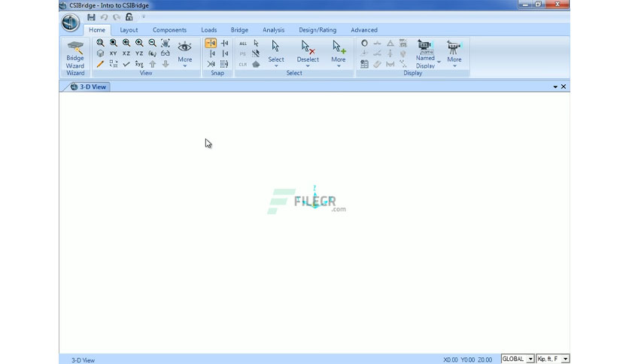Click the triangle display icon in Display group

(x=390, y=43)
